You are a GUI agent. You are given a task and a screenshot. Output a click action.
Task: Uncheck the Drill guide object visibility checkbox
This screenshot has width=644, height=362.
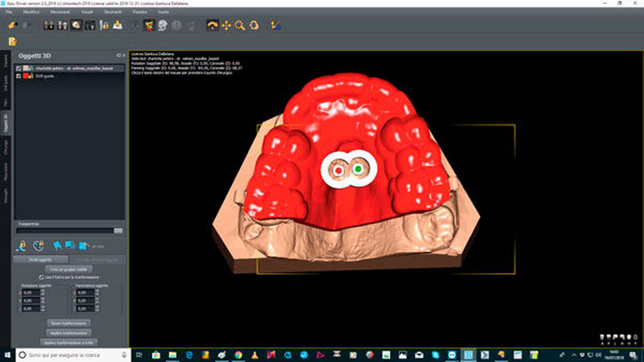point(19,76)
